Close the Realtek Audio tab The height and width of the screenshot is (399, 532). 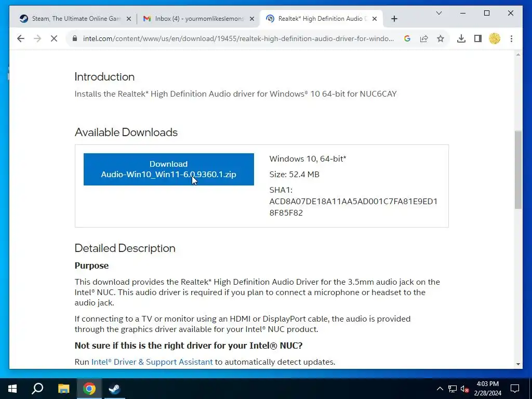point(375,19)
